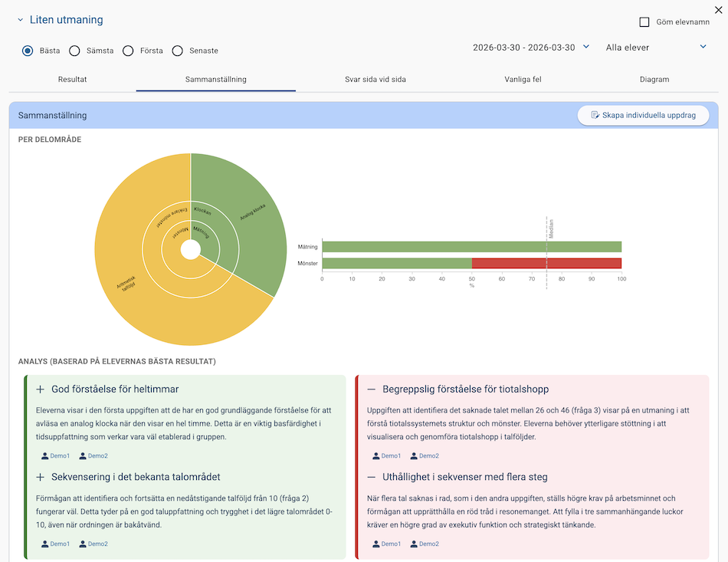Select the Sämsta radio button
The image size is (728, 562).
pyautogui.click(x=74, y=51)
